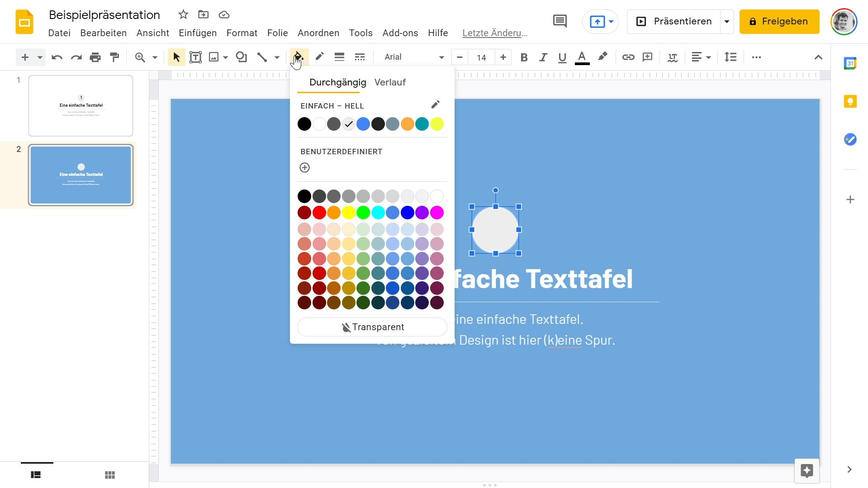868x488 pixels.
Task: Open the Einfügen menu
Action: pos(198,33)
